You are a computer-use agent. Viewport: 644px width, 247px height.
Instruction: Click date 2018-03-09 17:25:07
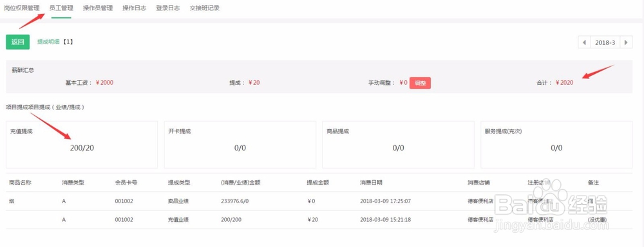pos(386,201)
